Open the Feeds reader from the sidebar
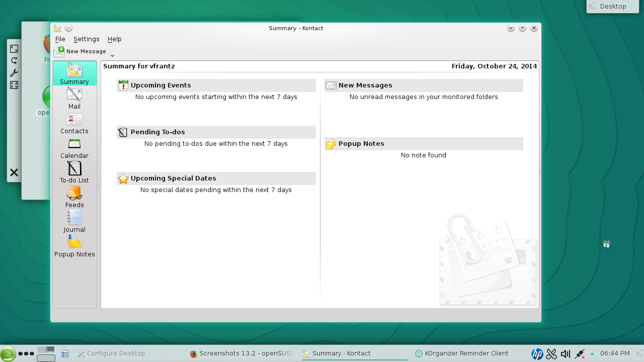Image resolution: width=644 pixels, height=362 pixels. 74,197
